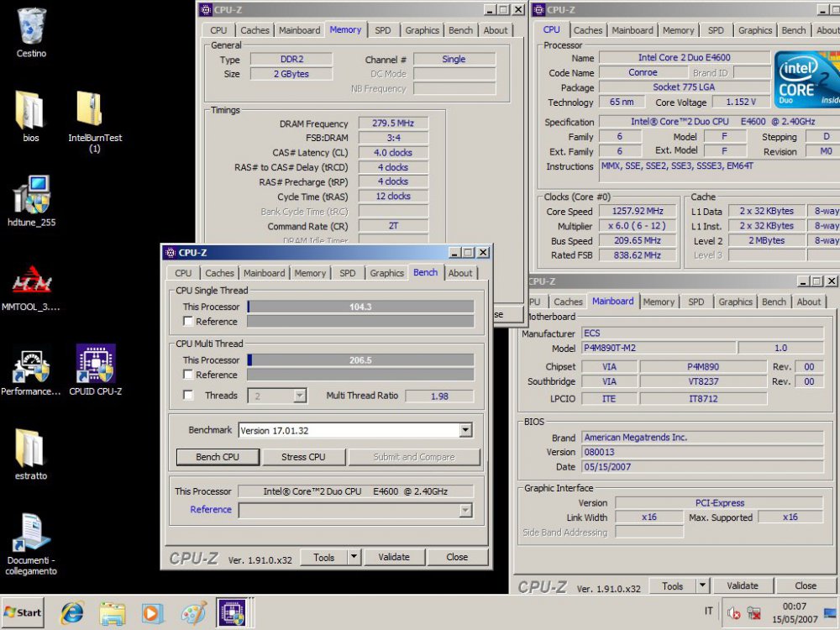Click the CPU Single Thread score bar
The height and width of the screenshot is (630, 840).
(361, 307)
